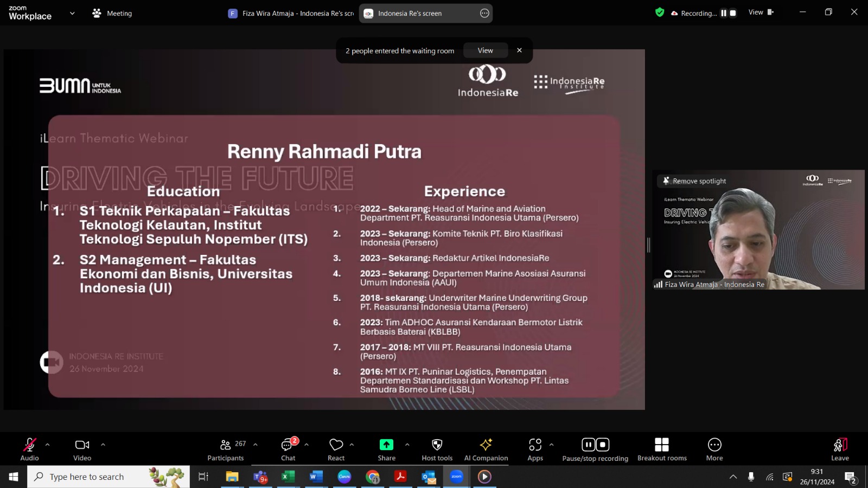Open options ellipsis on Indonesia Re's screen tab
The image size is (868, 488).
pos(484,13)
